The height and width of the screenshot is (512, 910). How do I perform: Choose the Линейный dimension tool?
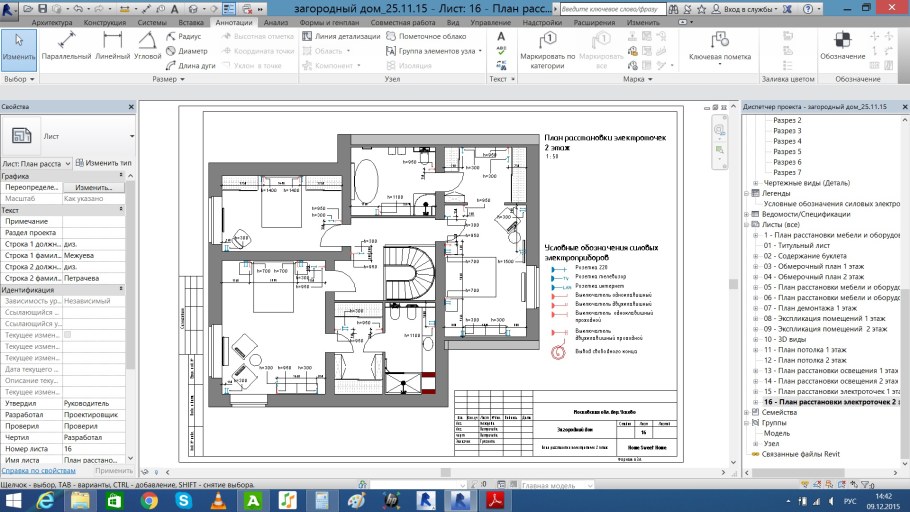click(112, 46)
